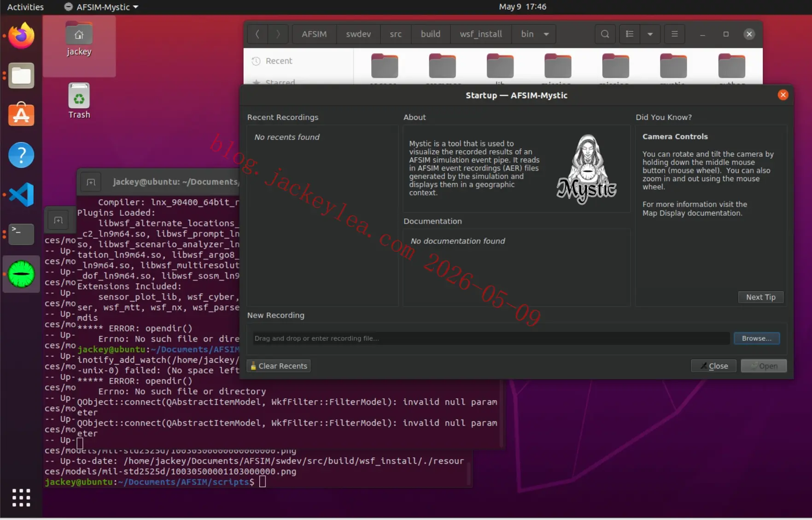Open the Help dock icon
Image resolution: width=812 pixels, height=520 pixels.
[x=21, y=155]
